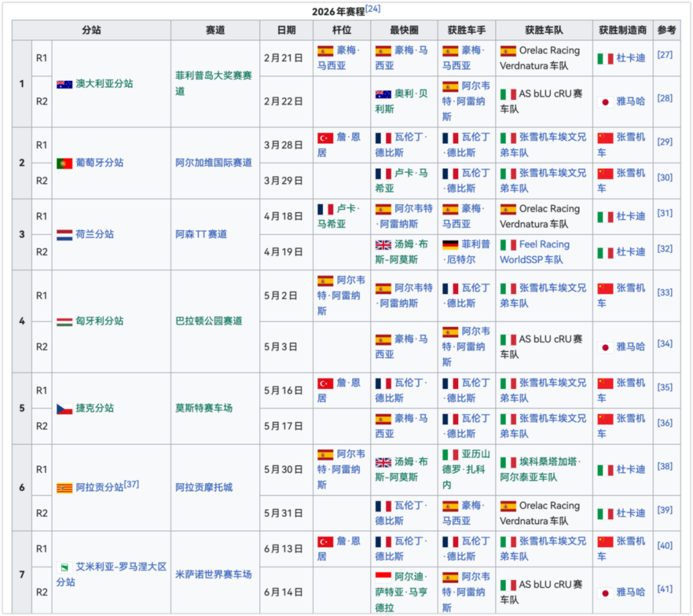This screenshot has height=616, width=693.
Task: Click the Aragon flag beside 阿拉贡分站
Action: coord(64,488)
